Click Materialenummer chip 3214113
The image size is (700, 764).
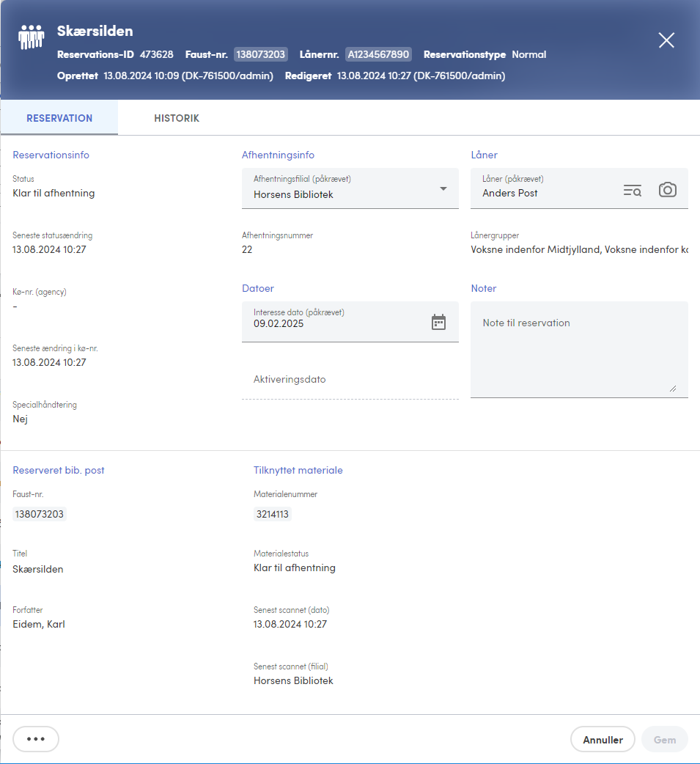pyautogui.click(x=272, y=514)
